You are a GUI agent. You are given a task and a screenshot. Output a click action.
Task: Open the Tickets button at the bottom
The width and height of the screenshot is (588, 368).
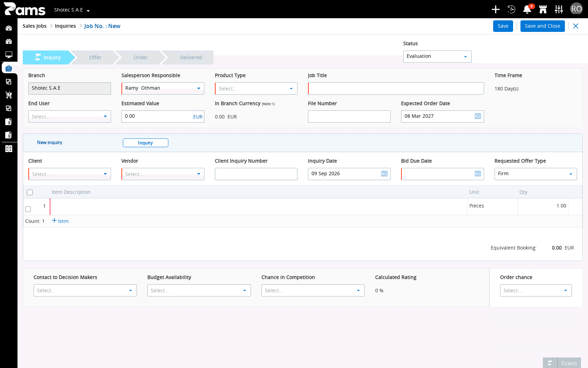pos(562,363)
